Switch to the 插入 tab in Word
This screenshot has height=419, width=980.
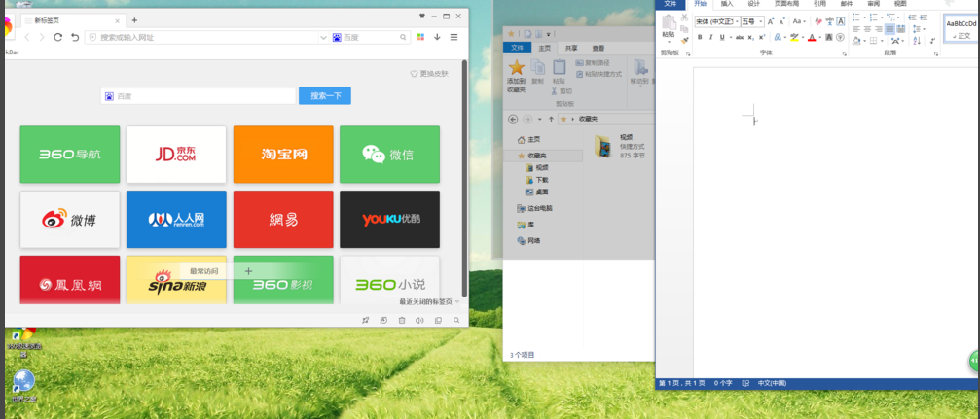pos(727,4)
